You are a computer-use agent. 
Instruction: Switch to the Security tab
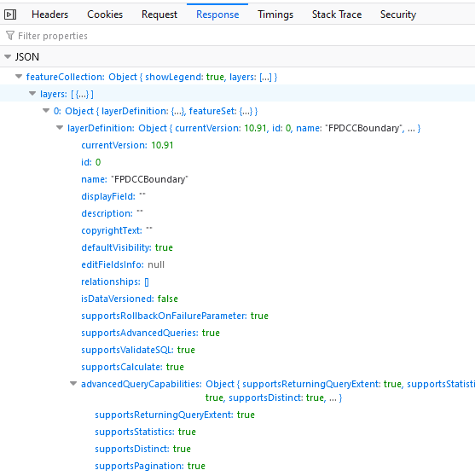[398, 15]
